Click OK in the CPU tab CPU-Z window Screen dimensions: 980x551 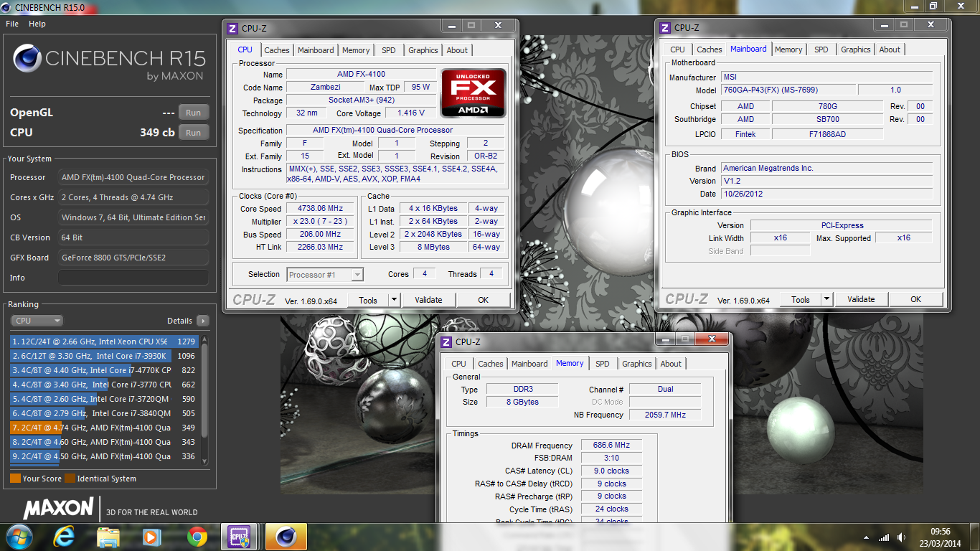(x=484, y=300)
